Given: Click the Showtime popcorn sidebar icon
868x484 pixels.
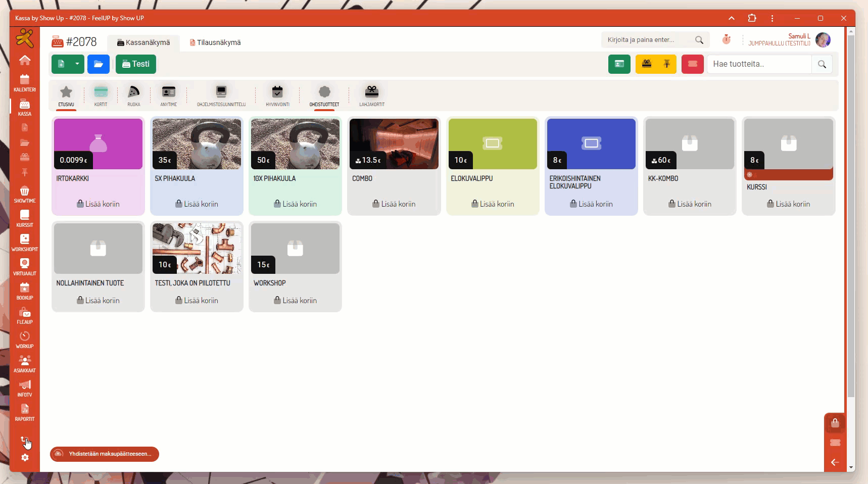Looking at the screenshot, I should tap(24, 194).
